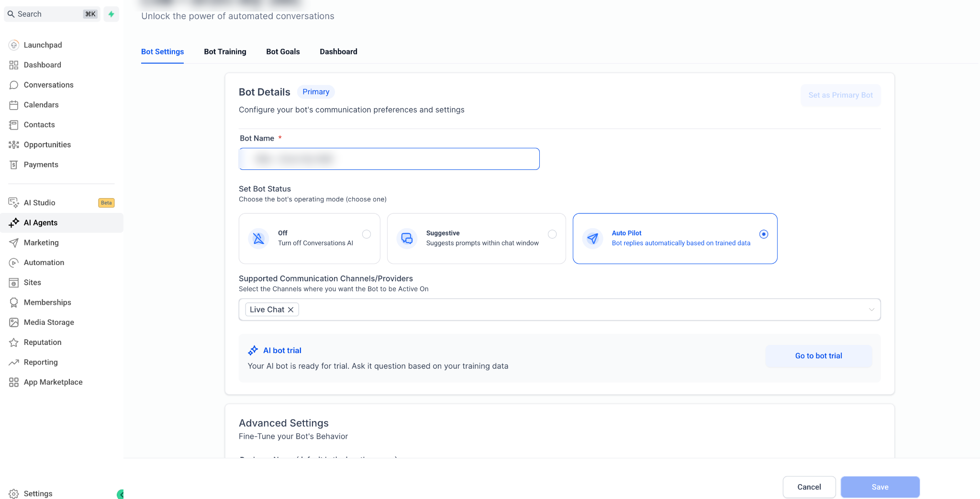The height and width of the screenshot is (499, 980).
Task: Click the AI Studio icon
Action: (14, 203)
